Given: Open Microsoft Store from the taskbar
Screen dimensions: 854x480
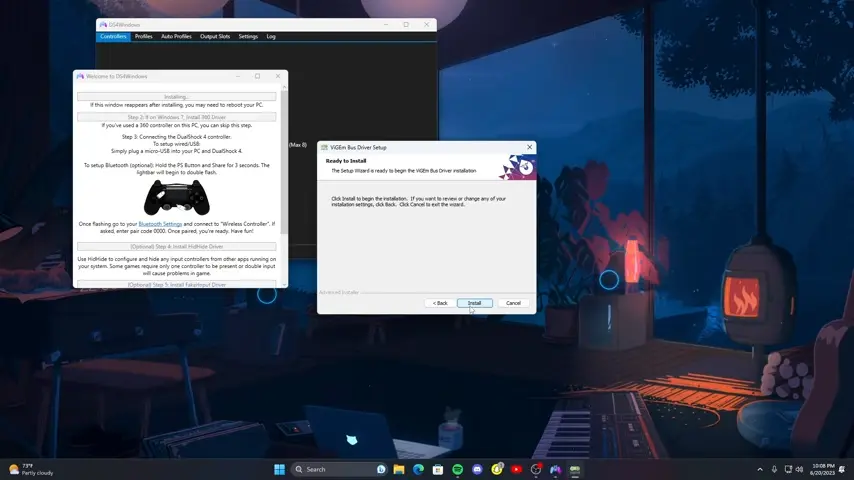Looking at the screenshot, I should pyautogui.click(x=438, y=469).
